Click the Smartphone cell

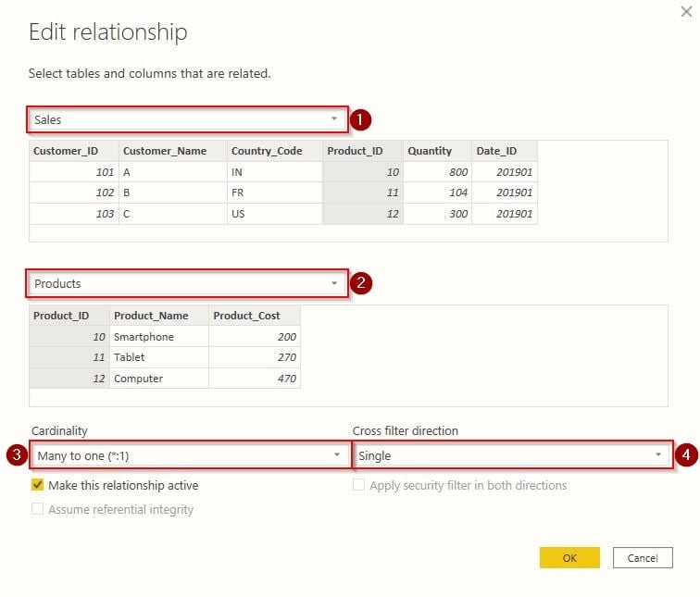point(159,336)
